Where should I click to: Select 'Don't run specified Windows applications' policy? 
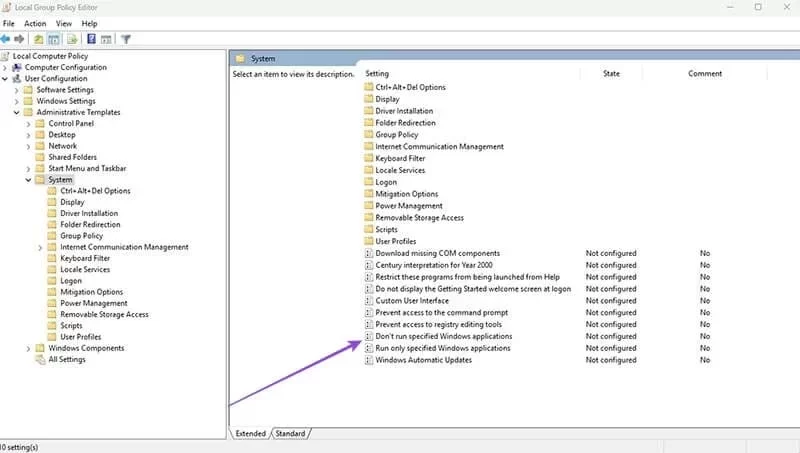click(443, 336)
